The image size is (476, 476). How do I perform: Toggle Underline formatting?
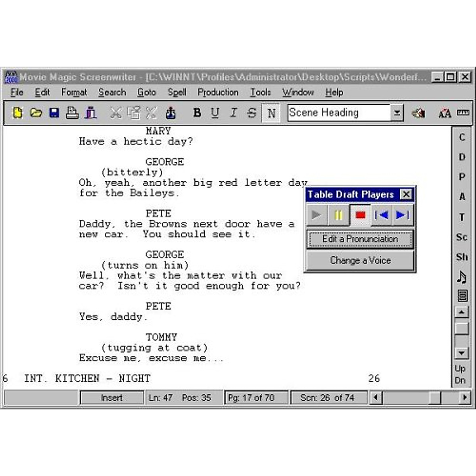click(x=215, y=113)
